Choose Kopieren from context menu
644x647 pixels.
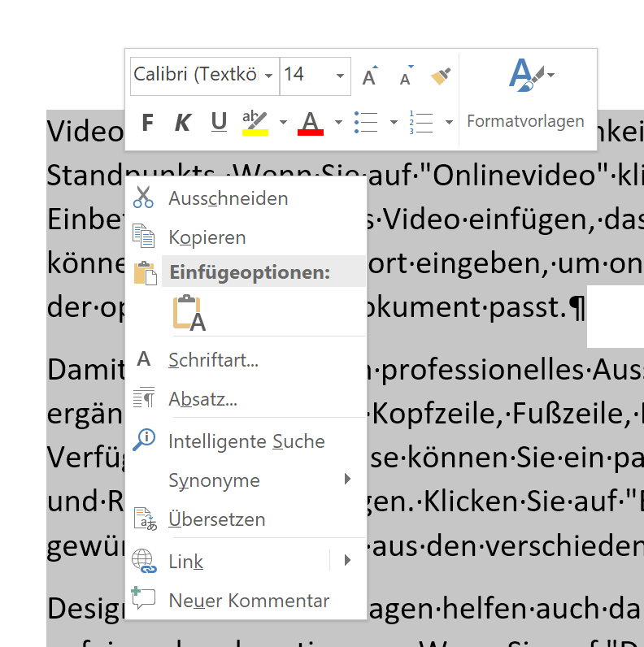point(246,237)
